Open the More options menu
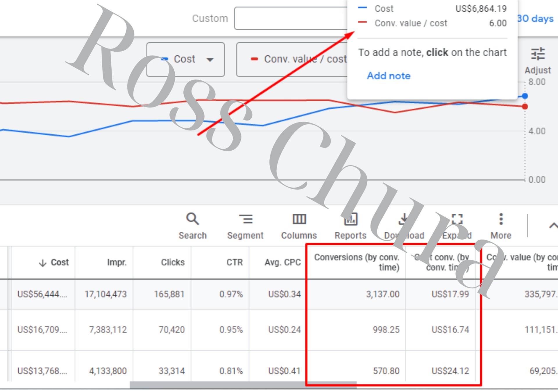558x392 pixels. pyautogui.click(x=501, y=226)
